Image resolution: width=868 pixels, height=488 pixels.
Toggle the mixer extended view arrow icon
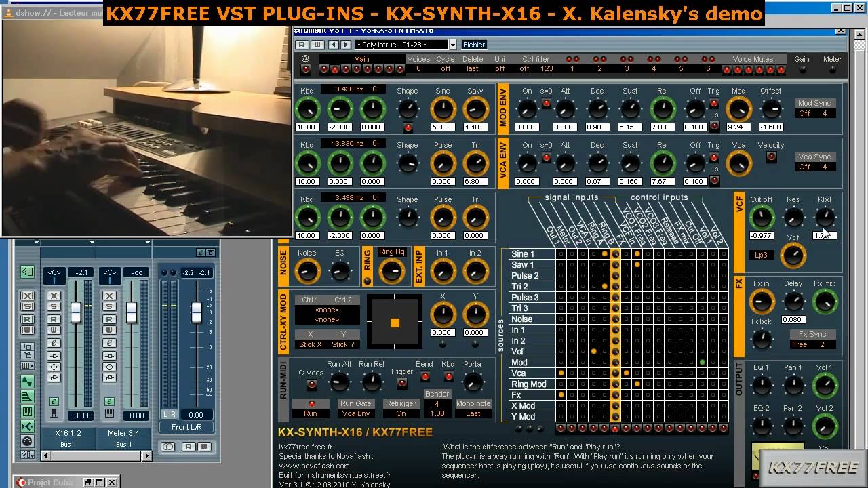[x=27, y=272]
